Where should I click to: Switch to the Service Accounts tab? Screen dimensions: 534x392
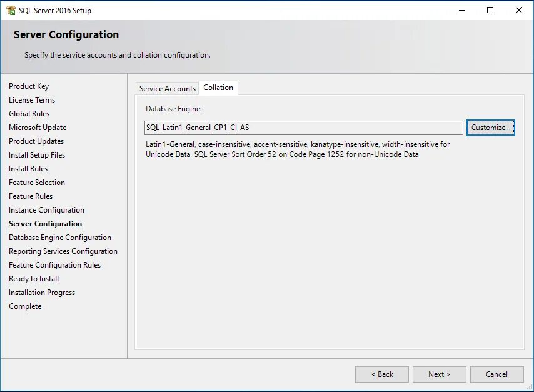pyautogui.click(x=167, y=89)
